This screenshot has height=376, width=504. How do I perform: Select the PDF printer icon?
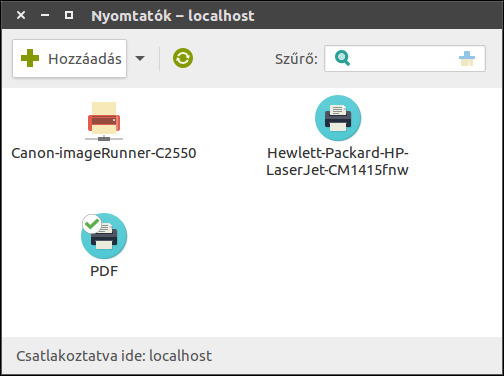click(x=104, y=236)
